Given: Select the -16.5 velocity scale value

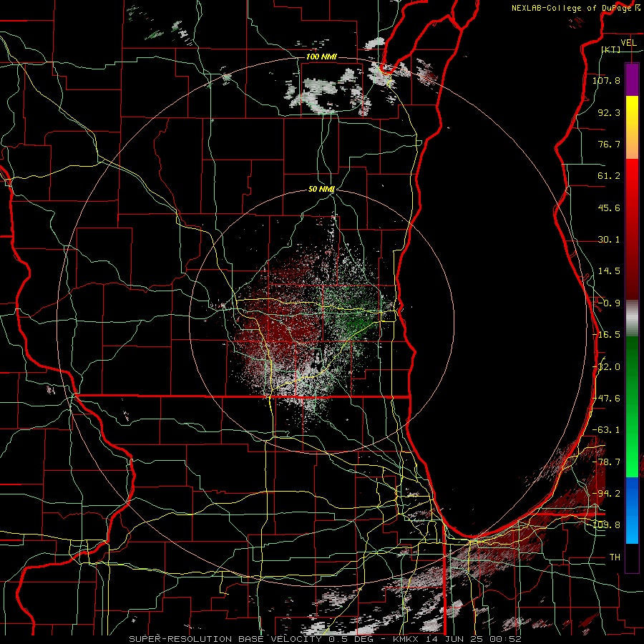Looking at the screenshot, I should (606, 335).
